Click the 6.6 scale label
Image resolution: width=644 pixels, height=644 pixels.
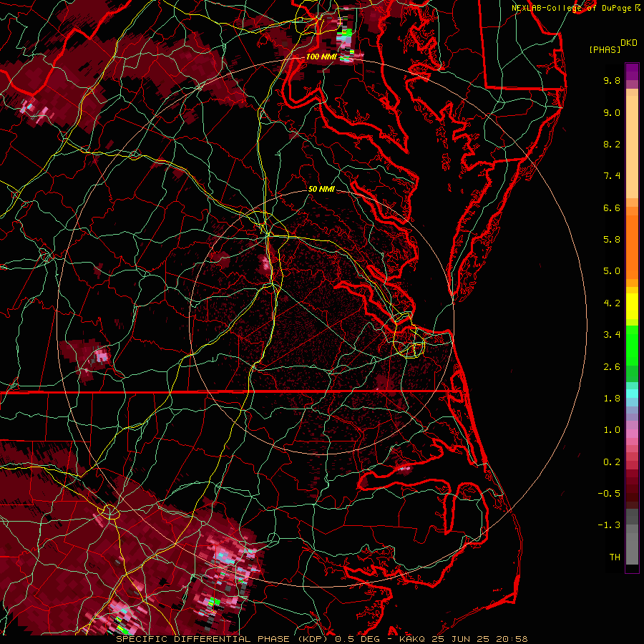(x=612, y=208)
